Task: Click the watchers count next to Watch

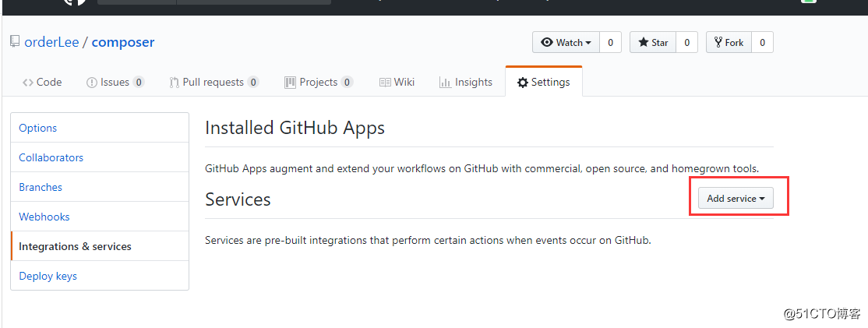Action: click(611, 42)
